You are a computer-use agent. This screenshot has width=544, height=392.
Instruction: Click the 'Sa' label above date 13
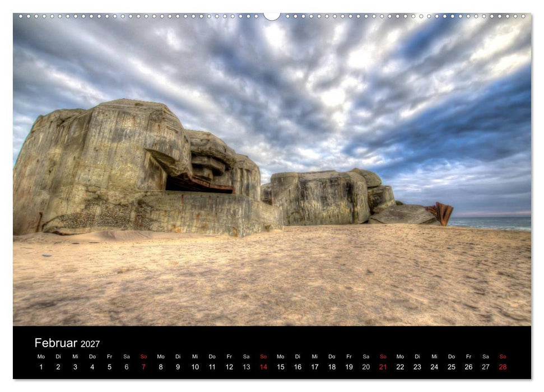tap(247, 357)
